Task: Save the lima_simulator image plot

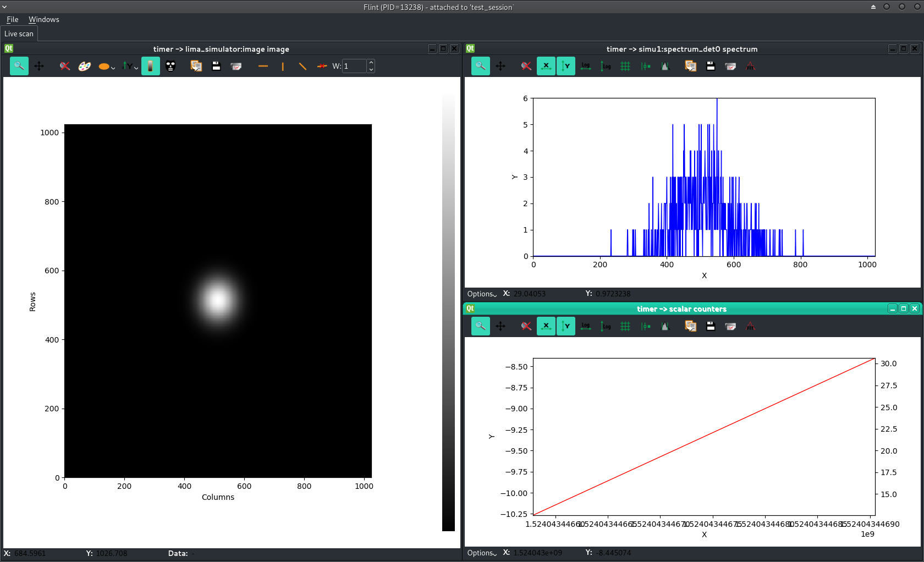Action: pyautogui.click(x=216, y=66)
